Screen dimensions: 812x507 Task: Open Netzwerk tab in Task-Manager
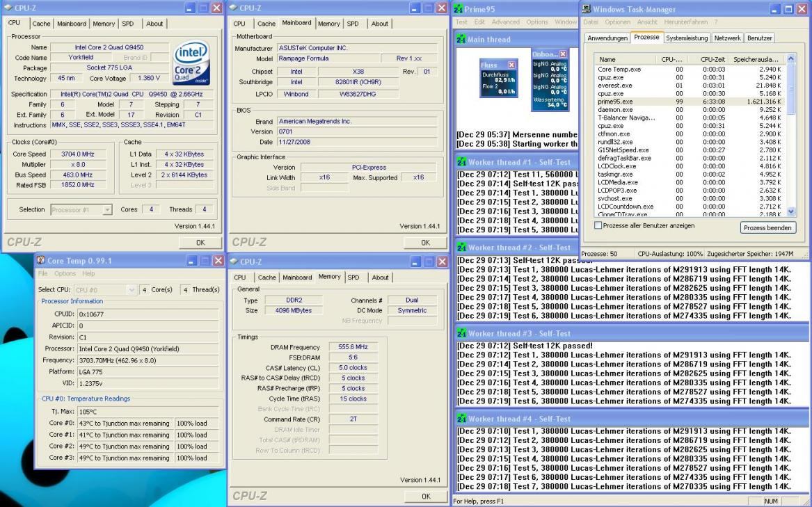pos(728,38)
